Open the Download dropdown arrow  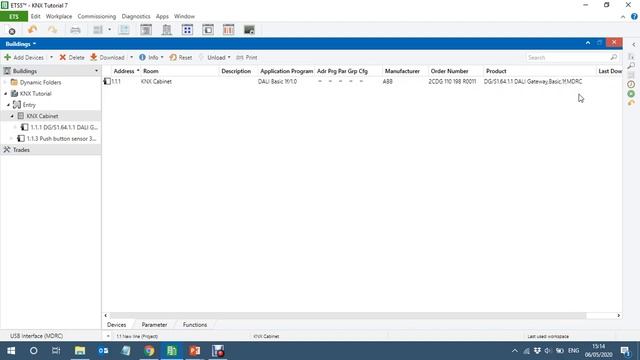(x=131, y=58)
